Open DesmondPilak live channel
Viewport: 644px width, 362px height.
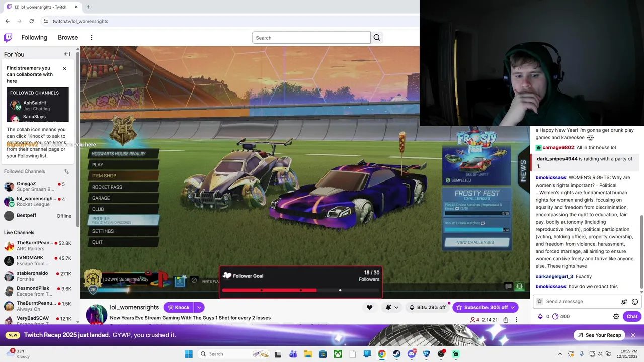point(38,291)
